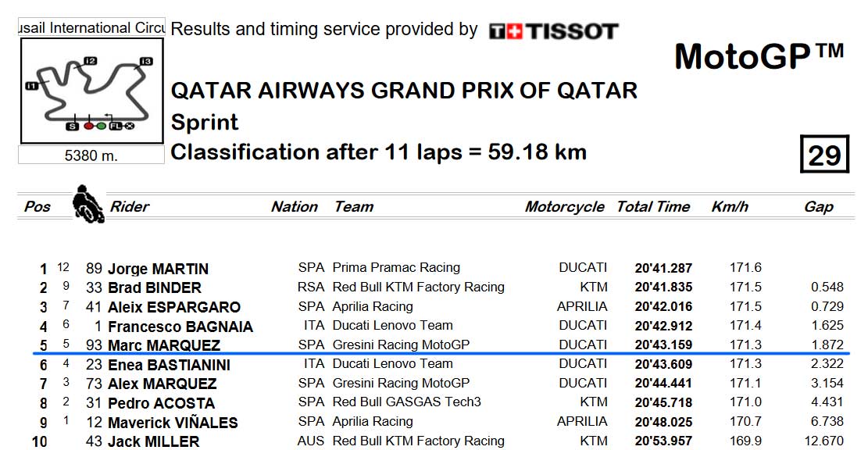Viewport: 868px width, 450px height.
Task: Click Jack MILLER's total time 20'53.957
Action: click(663, 441)
